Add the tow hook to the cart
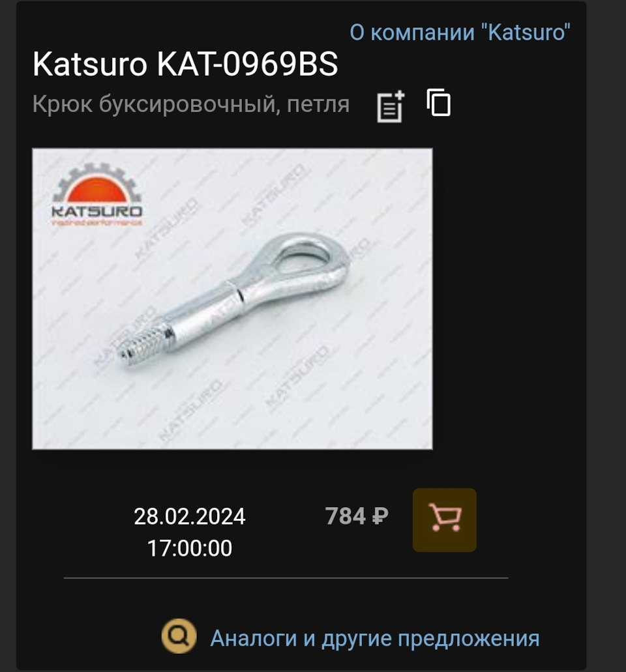This screenshot has width=626, height=672. 445,520
